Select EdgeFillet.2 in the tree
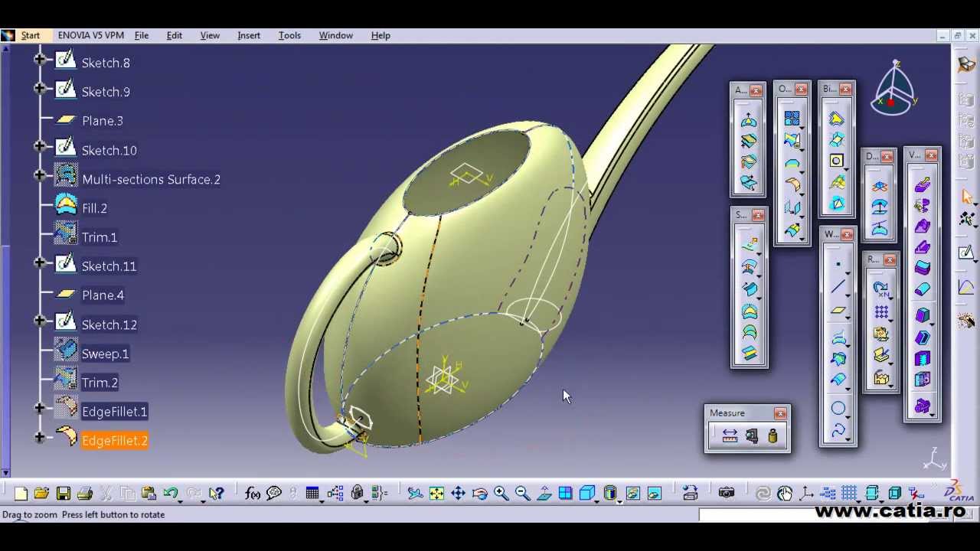Image resolution: width=980 pixels, height=551 pixels. click(x=115, y=441)
